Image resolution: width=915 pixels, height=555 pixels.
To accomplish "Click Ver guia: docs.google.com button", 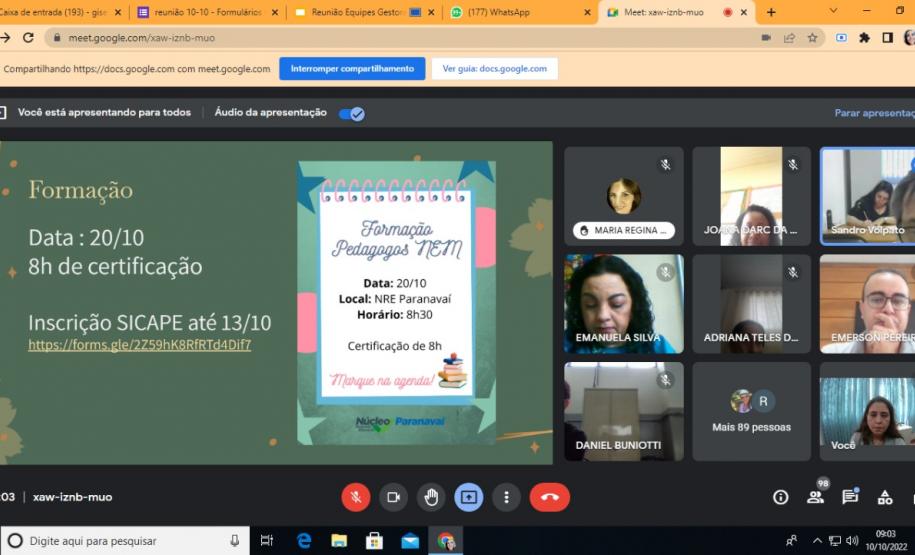I will pyautogui.click(x=494, y=69).
